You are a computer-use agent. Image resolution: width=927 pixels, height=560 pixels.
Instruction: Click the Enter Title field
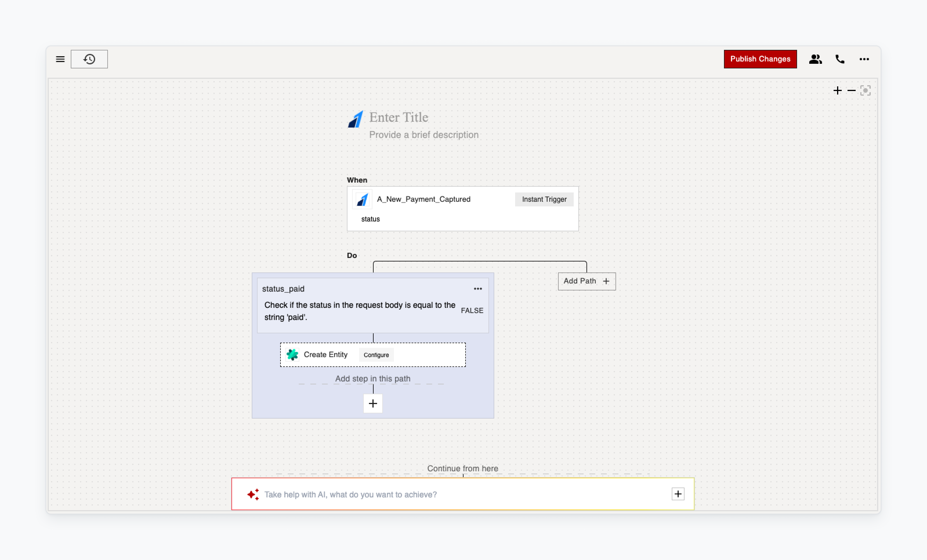coord(399,117)
